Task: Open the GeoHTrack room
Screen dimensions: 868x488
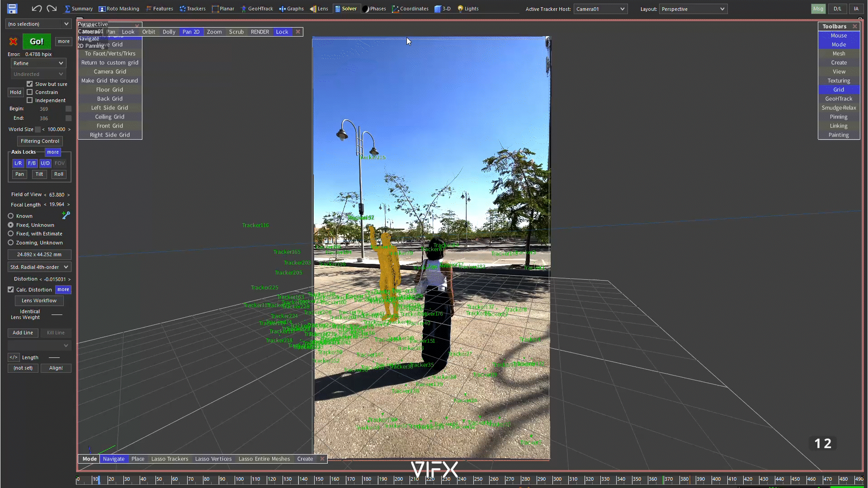Action: [257, 9]
